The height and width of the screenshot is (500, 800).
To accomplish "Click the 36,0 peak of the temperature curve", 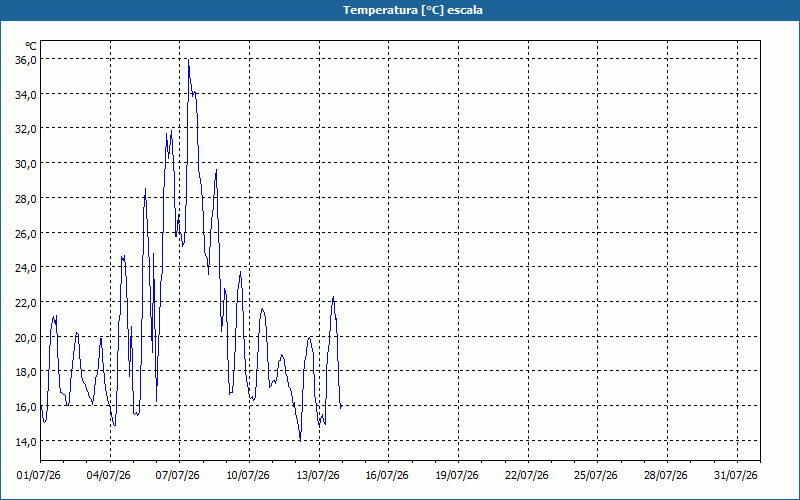I will (188, 60).
